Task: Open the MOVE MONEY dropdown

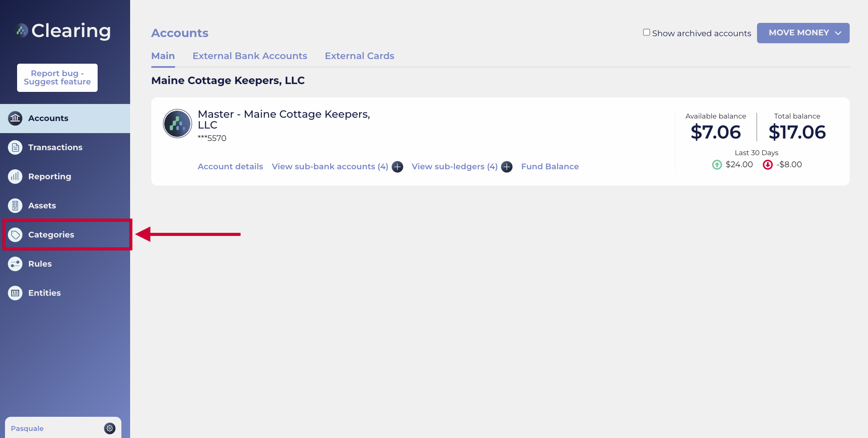Action: 803,33
